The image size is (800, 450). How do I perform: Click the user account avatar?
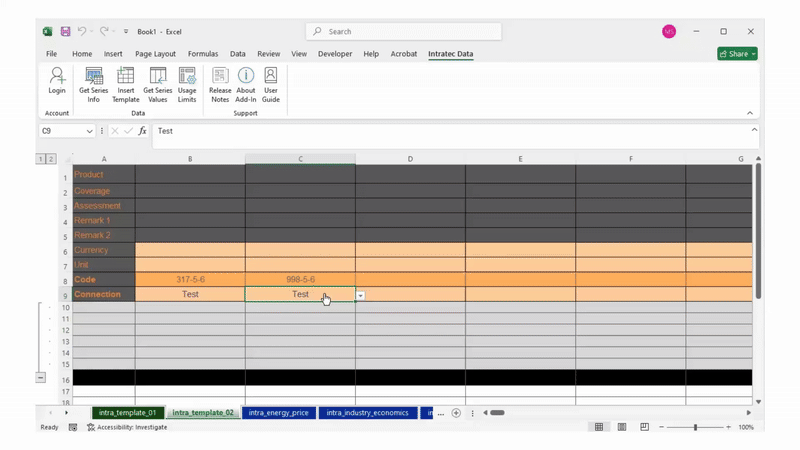(x=669, y=32)
